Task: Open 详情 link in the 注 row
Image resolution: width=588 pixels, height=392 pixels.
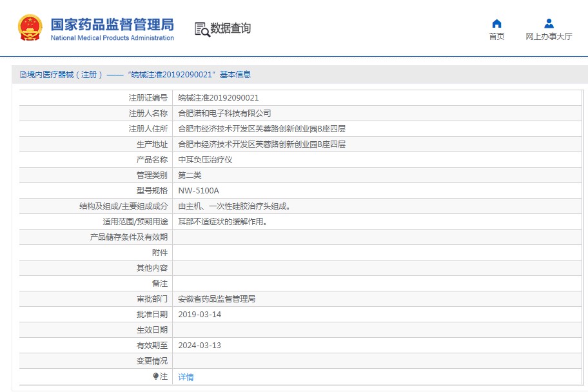Action: pyautogui.click(x=186, y=377)
